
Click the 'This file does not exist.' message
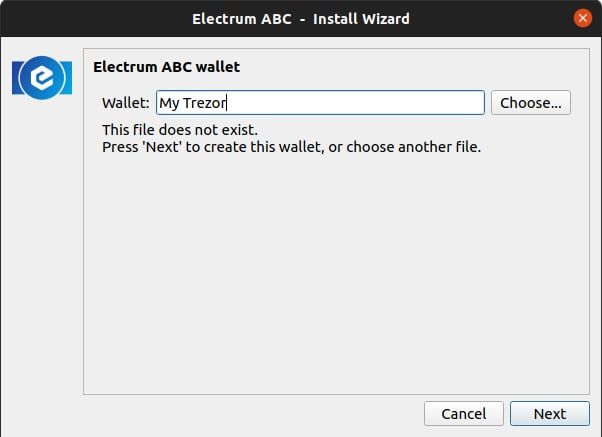click(180, 130)
